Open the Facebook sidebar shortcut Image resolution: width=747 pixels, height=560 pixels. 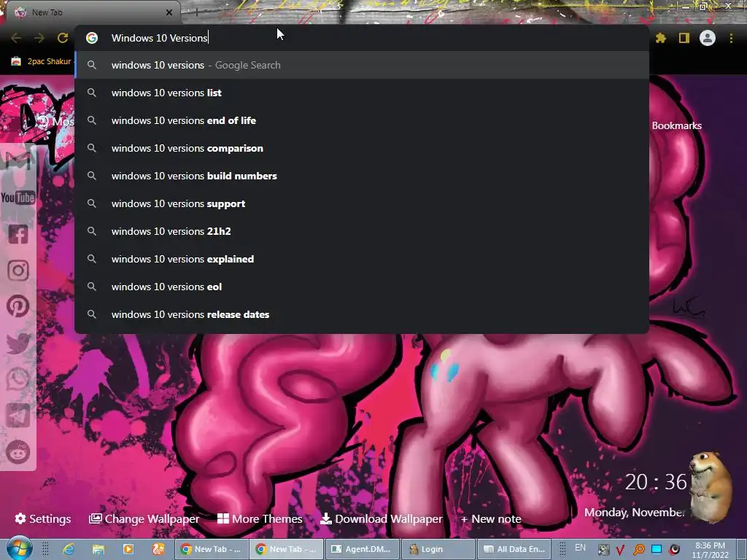click(x=18, y=234)
